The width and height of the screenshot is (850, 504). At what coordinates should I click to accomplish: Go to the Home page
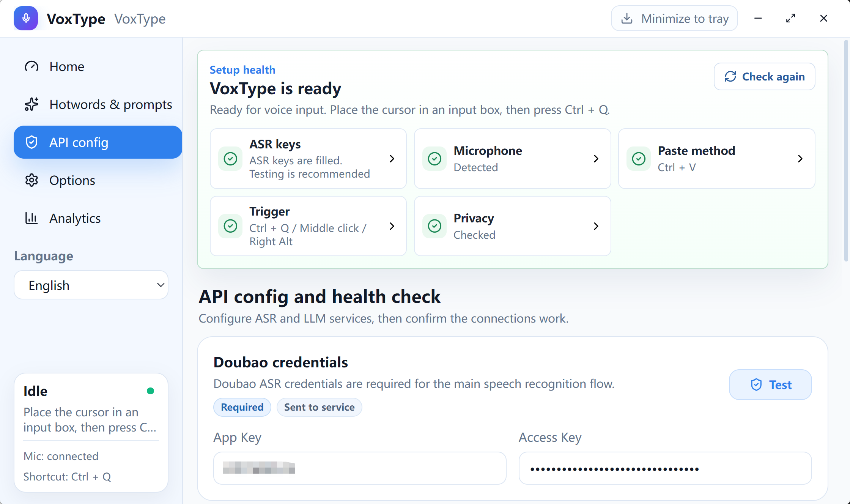pyautogui.click(x=98, y=66)
